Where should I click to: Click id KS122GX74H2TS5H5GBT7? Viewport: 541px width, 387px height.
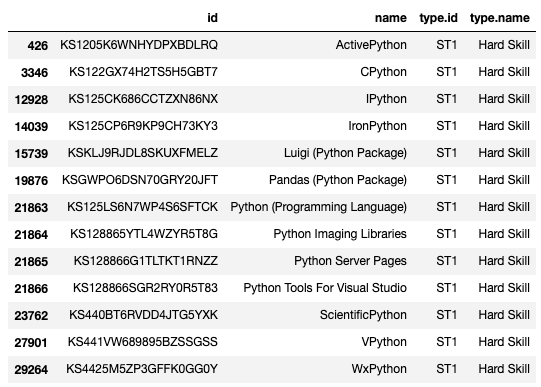[x=143, y=72]
